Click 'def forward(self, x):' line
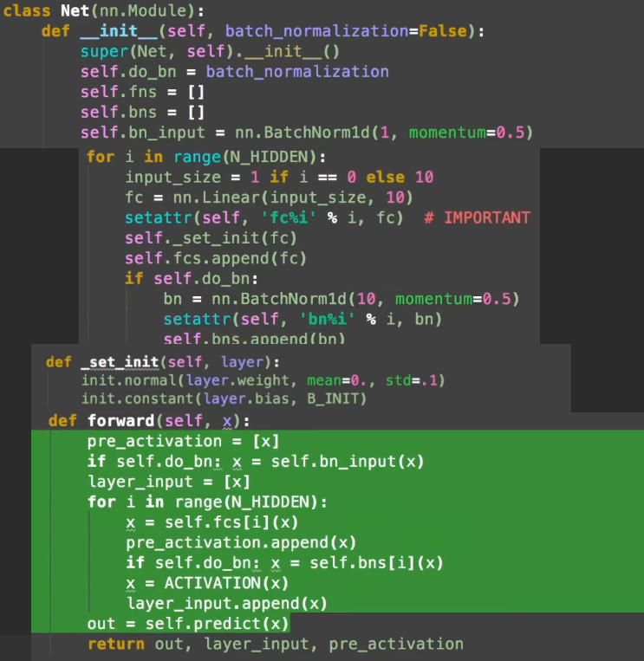The image size is (644, 661). (x=149, y=421)
